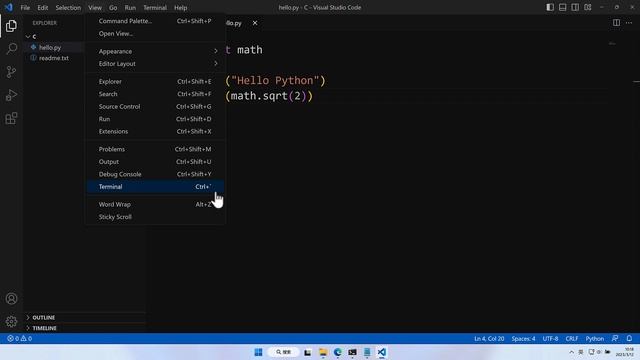Open the Extensions icon in the activity bar
Viewport: 640px width, 360px height.
pos(11,118)
